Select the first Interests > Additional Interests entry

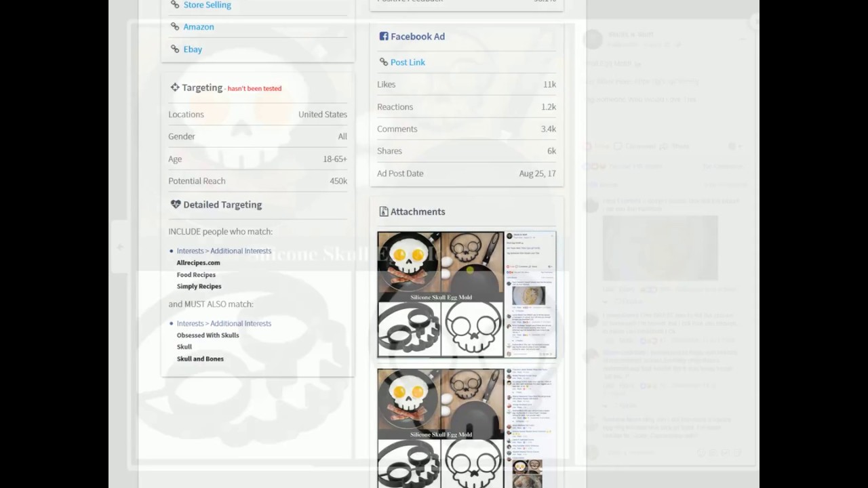pos(224,251)
